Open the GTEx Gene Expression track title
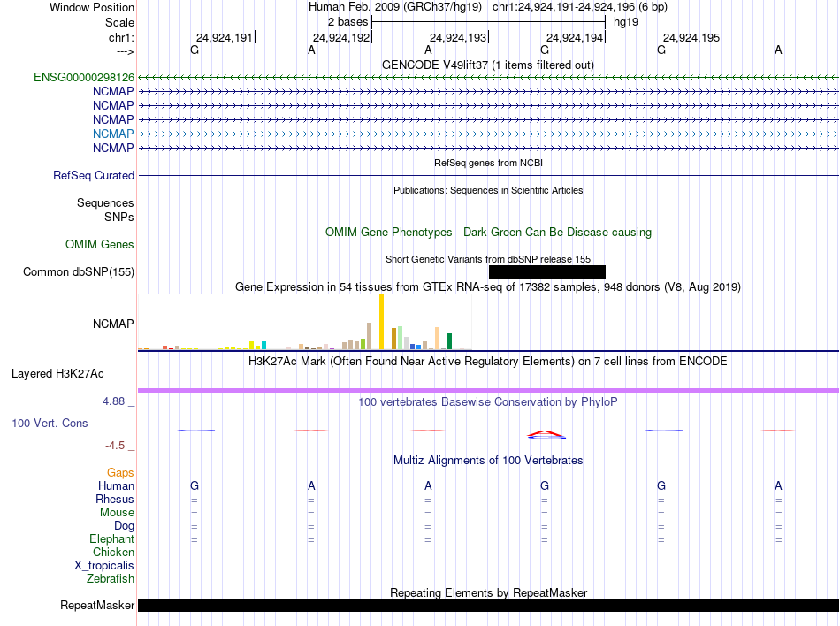 [488, 287]
